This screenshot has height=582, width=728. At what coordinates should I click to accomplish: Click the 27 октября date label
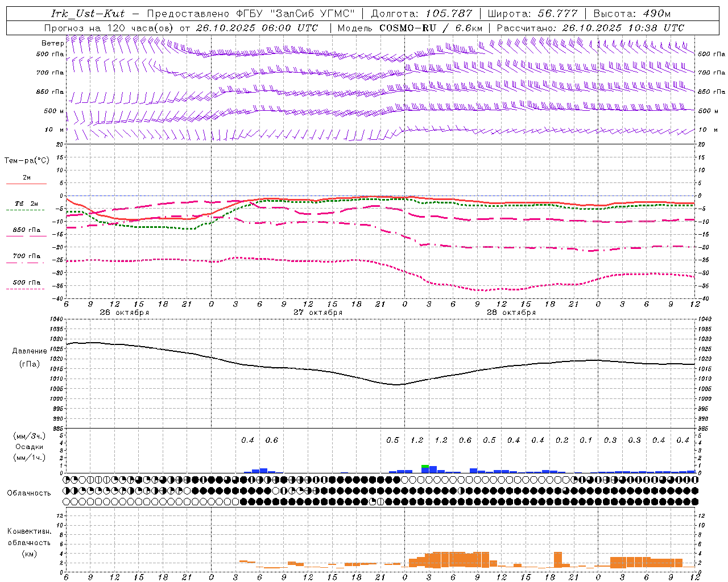[318, 312]
